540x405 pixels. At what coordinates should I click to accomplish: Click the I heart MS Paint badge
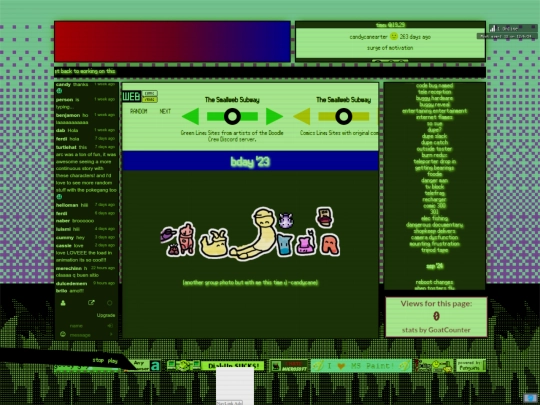pyautogui.click(x=361, y=366)
